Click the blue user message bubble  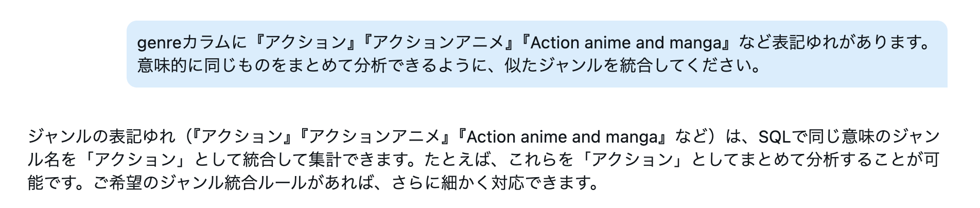pyautogui.click(x=535, y=54)
